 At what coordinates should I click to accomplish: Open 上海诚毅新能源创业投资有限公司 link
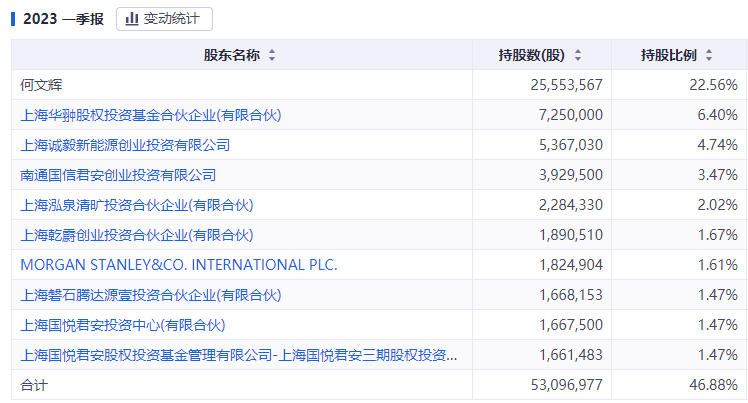tap(125, 145)
